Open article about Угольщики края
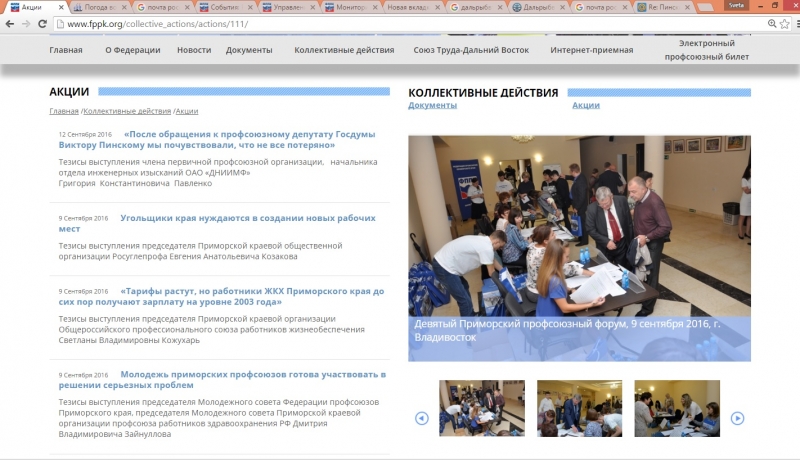The image size is (800, 460). point(247,217)
